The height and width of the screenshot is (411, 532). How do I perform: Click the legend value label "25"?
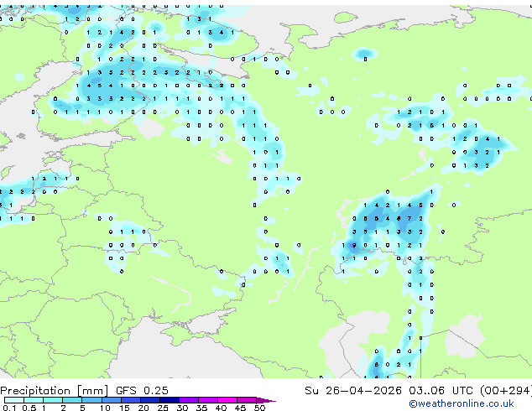163,408
